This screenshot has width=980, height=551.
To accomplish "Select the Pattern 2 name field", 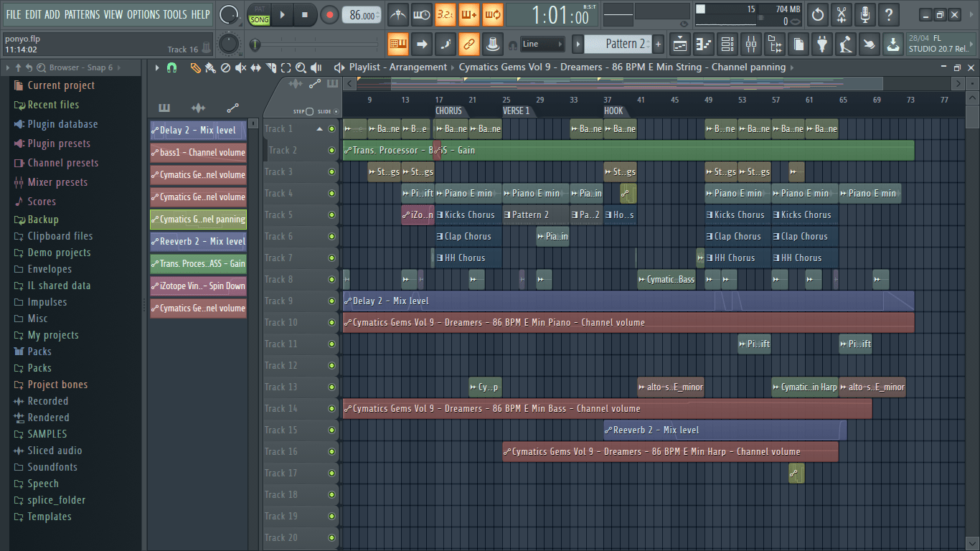I will click(x=618, y=44).
